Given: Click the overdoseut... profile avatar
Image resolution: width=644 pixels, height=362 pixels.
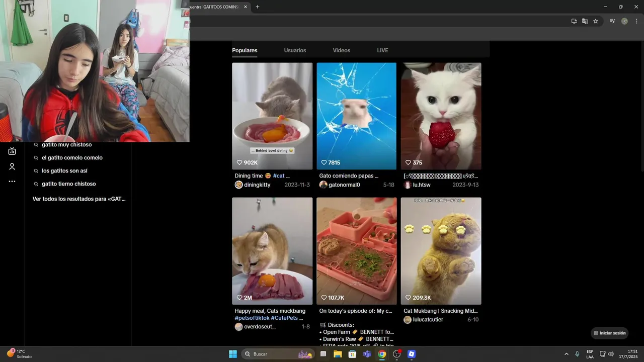Looking at the screenshot, I should click(239, 327).
